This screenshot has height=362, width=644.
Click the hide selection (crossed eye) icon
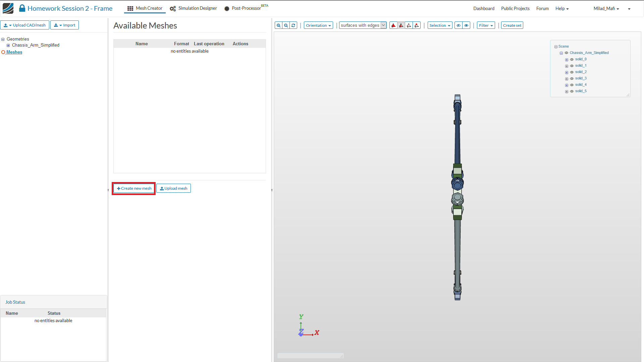click(458, 25)
